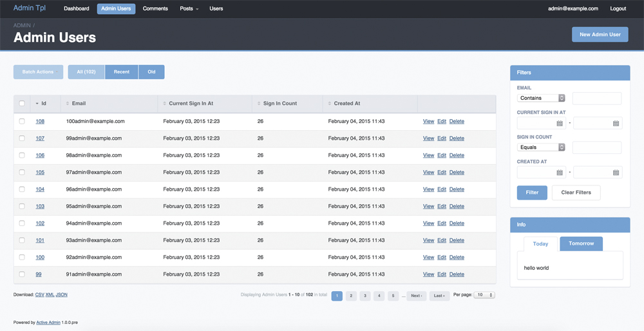
Task: Open the Sign In Count Equals dropdown
Action: [x=541, y=147]
